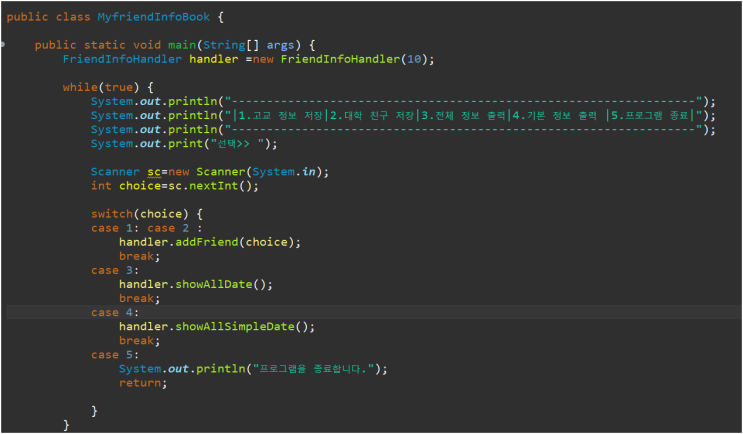Image resolution: width=743 pixels, height=434 pixels.
Task: Click the underlined sc variable declaration
Action: 154,172
